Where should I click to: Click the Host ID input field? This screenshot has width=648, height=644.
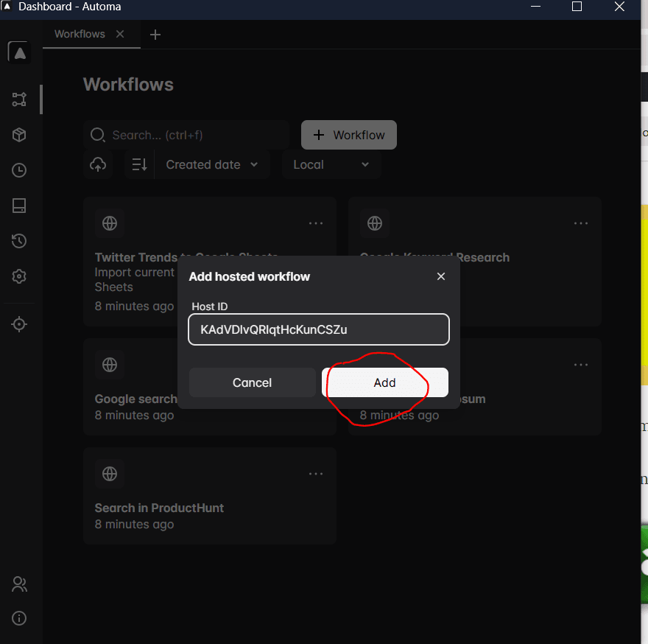[x=318, y=329]
